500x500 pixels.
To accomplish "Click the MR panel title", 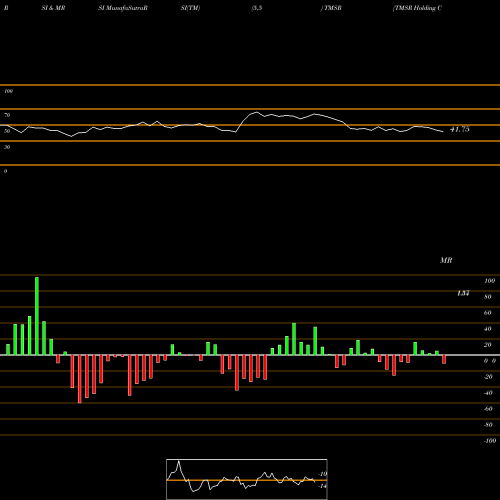I will [446, 260].
